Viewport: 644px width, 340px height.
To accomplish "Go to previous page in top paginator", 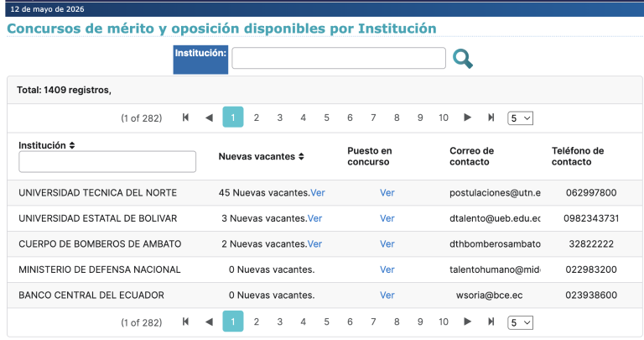I will (209, 118).
